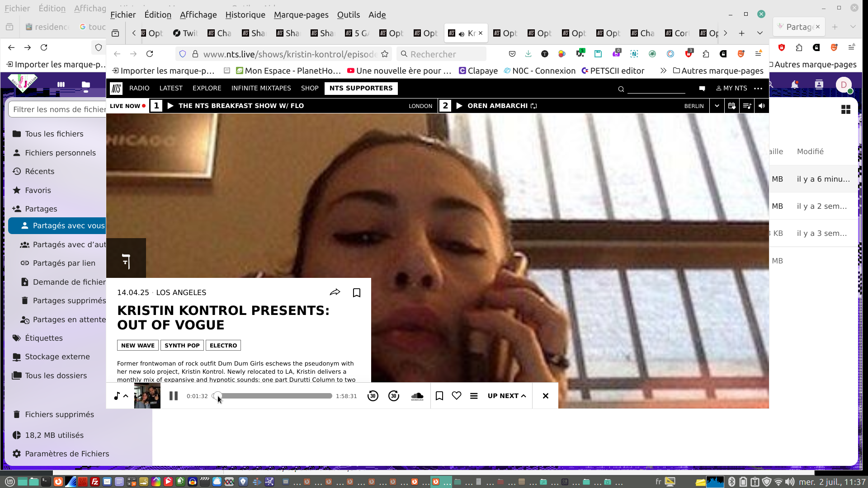
Task: Open the NTS schedule calendar icon
Action: (731, 106)
